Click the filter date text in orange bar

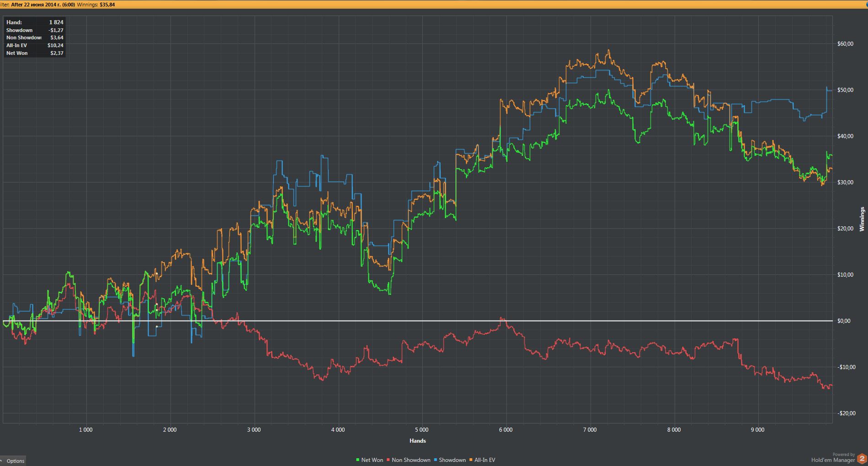pyautogui.click(x=43, y=5)
